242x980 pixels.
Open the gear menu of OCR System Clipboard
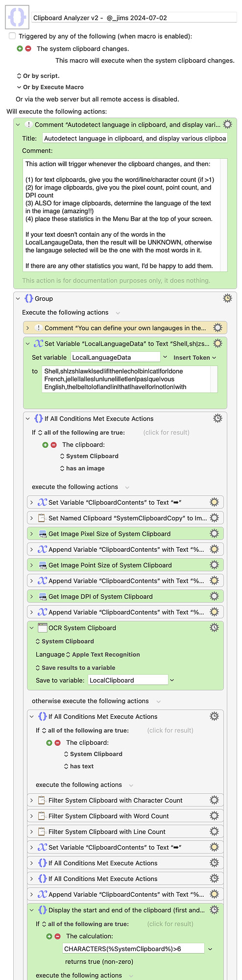click(214, 628)
